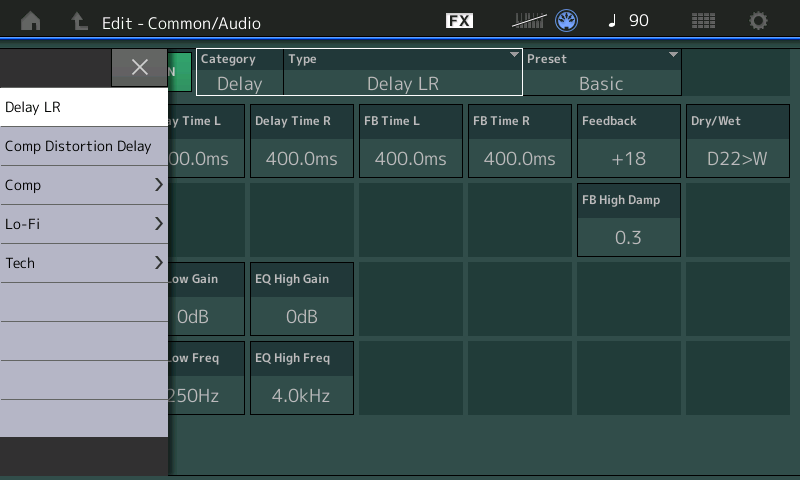The image size is (800, 480).
Task: Toggle the green effect ON switch
Action: [x=180, y=72]
